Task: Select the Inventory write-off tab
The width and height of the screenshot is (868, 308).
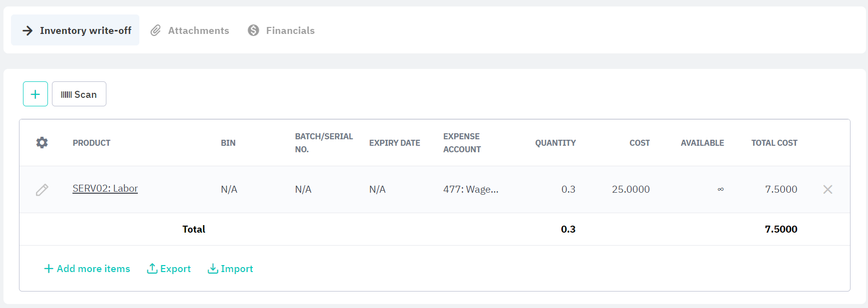Action: [x=75, y=30]
